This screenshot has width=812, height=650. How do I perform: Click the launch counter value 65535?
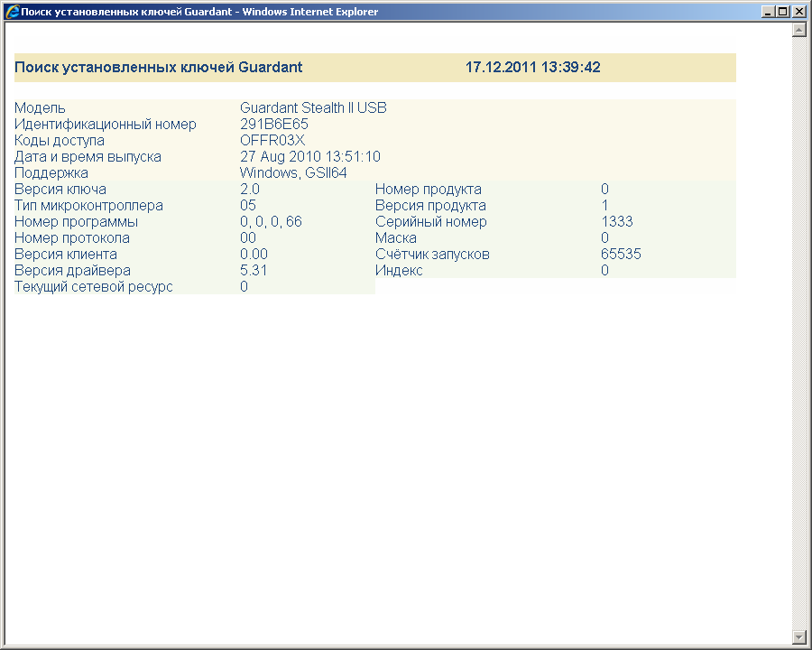(x=621, y=255)
